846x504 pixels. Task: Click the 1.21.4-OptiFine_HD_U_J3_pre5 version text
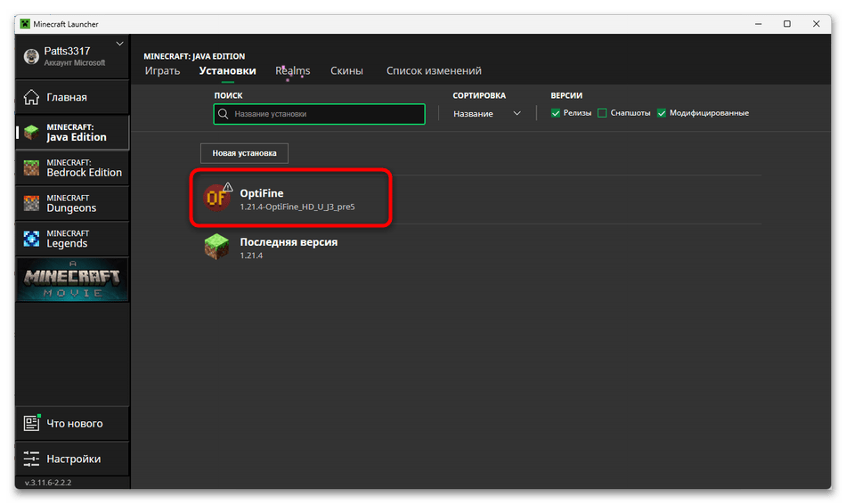297,207
